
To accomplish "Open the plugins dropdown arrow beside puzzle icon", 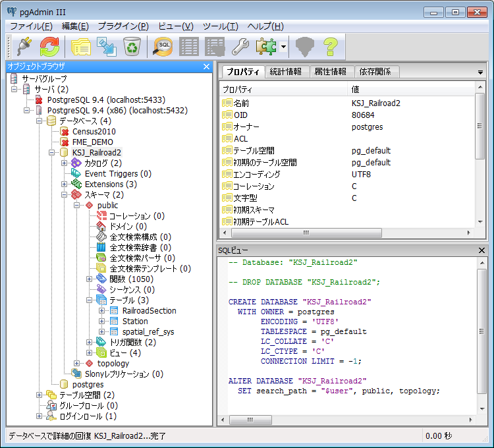I will click(x=283, y=47).
